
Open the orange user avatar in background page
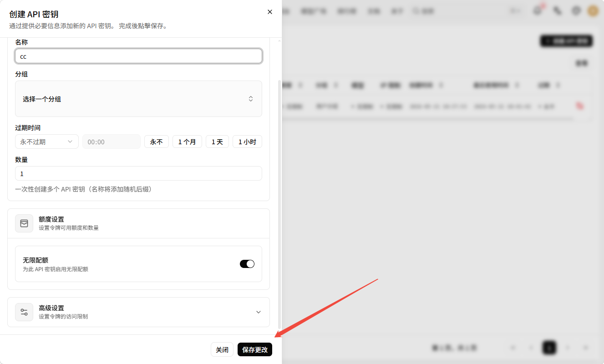[x=593, y=11]
